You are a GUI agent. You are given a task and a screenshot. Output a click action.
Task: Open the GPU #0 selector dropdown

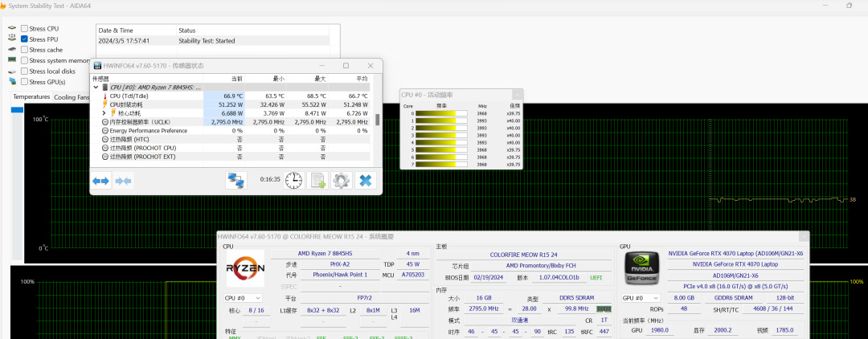click(x=642, y=297)
